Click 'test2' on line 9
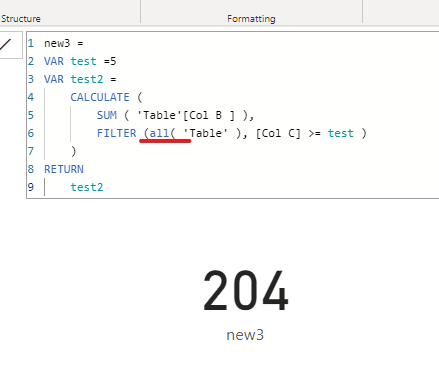The width and height of the screenshot is (439, 371). click(87, 187)
